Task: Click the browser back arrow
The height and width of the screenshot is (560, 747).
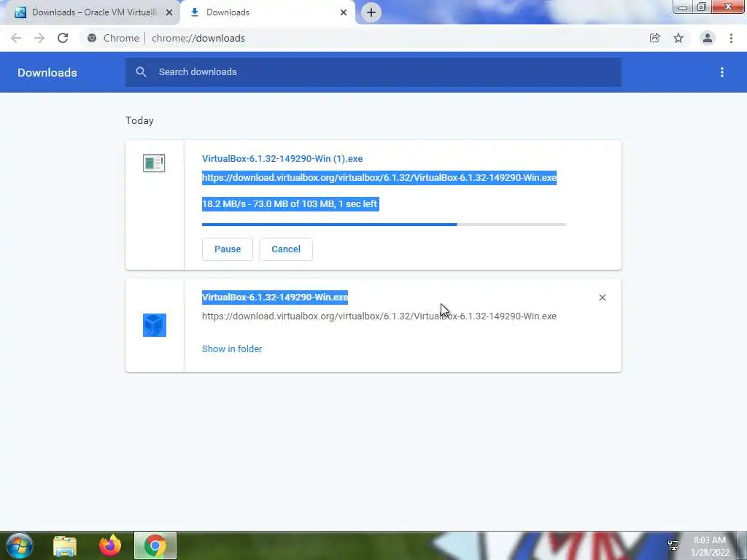Action: 16,38
